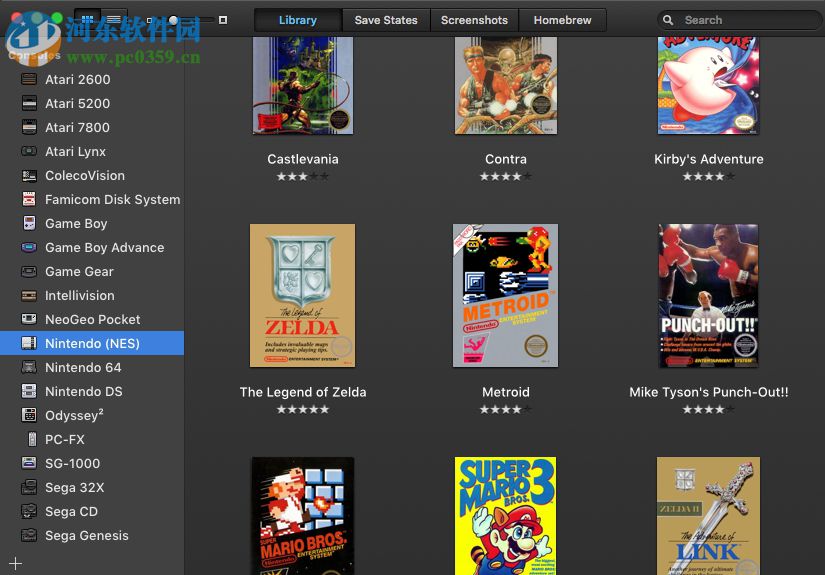Screen dimensions: 825x575
Task: Click the Nintendo DS icon
Action: point(29,391)
